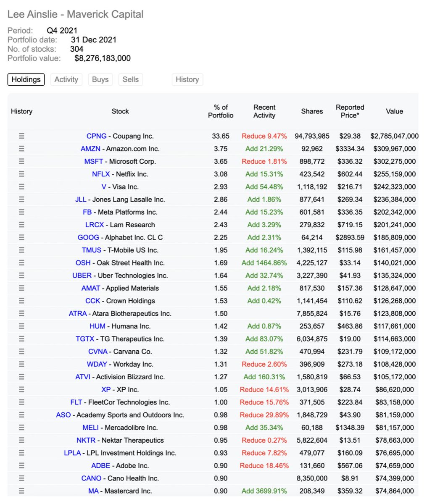The image size is (427, 504).
Task: Select the 'Add 1464.86%' activity cell
Action: point(264,262)
